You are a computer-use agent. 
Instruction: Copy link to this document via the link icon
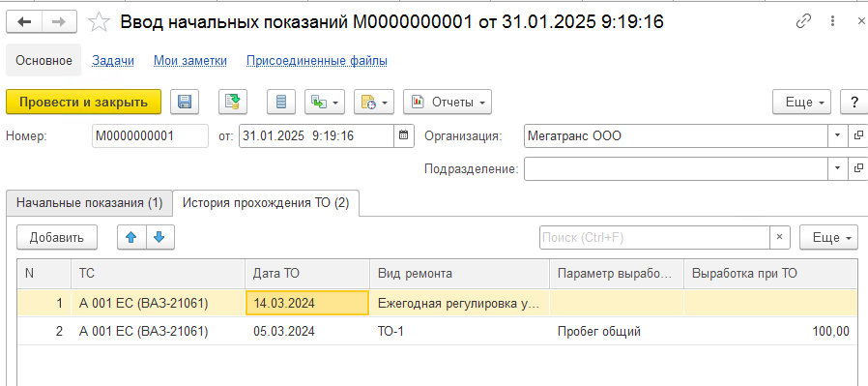803,21
